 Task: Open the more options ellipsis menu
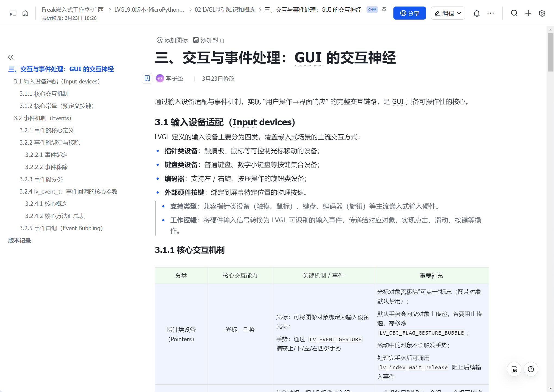491,13
